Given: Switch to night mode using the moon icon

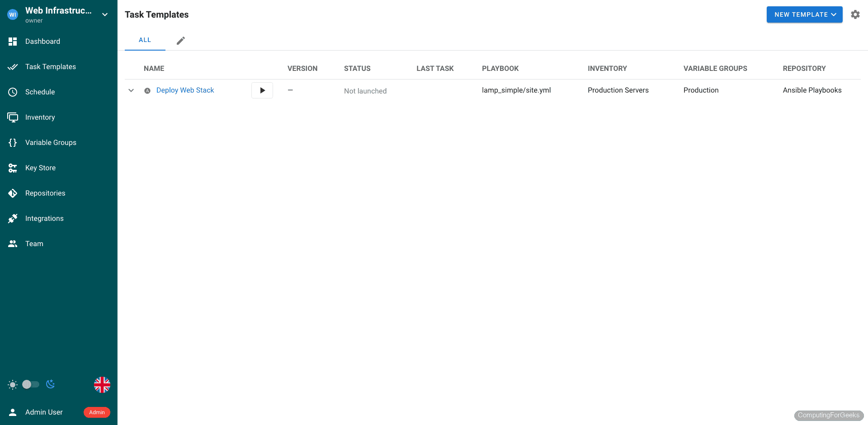Looking at the screenshot, I should pos(50,384).
